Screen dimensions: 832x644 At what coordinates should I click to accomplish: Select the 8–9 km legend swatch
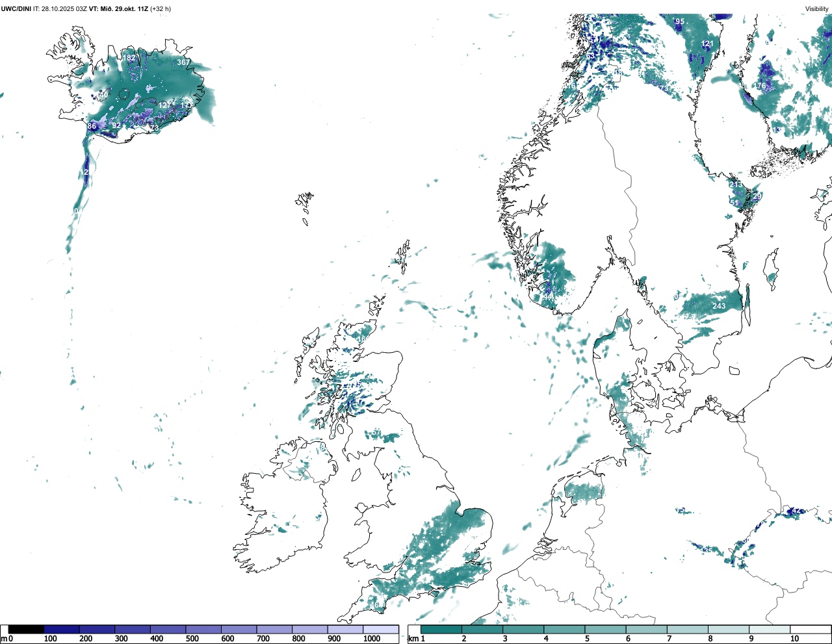click(728, 630)
